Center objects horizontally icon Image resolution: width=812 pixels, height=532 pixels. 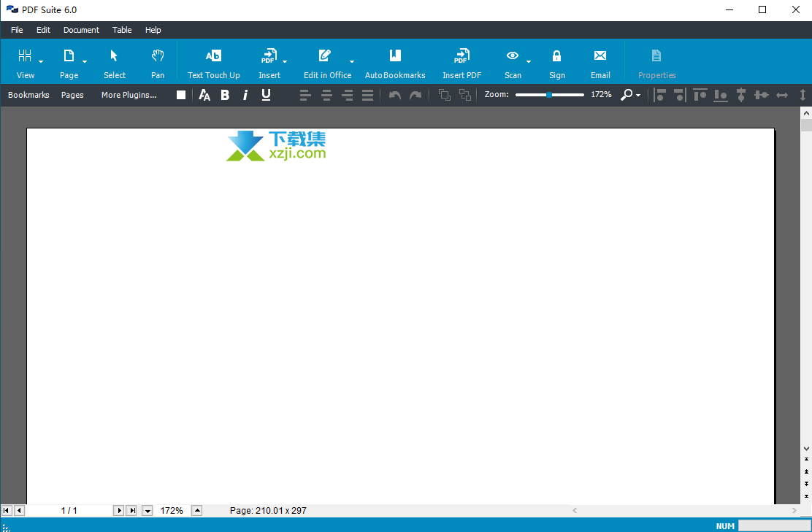741,95
